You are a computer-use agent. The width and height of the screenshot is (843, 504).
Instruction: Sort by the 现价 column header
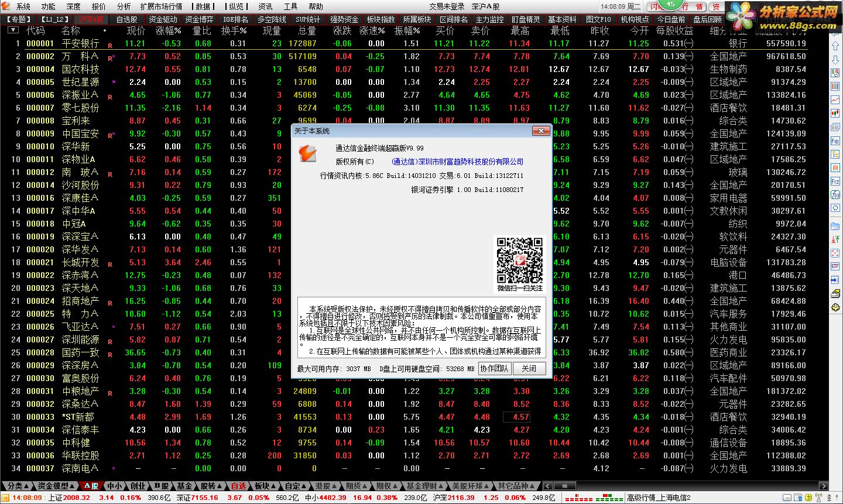[x=136, y=30]
